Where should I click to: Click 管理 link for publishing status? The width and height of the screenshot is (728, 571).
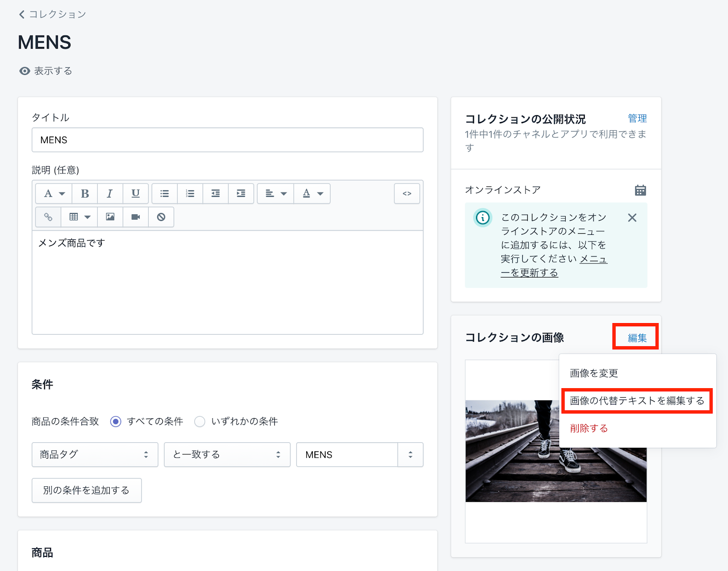(x=637, y=118)
